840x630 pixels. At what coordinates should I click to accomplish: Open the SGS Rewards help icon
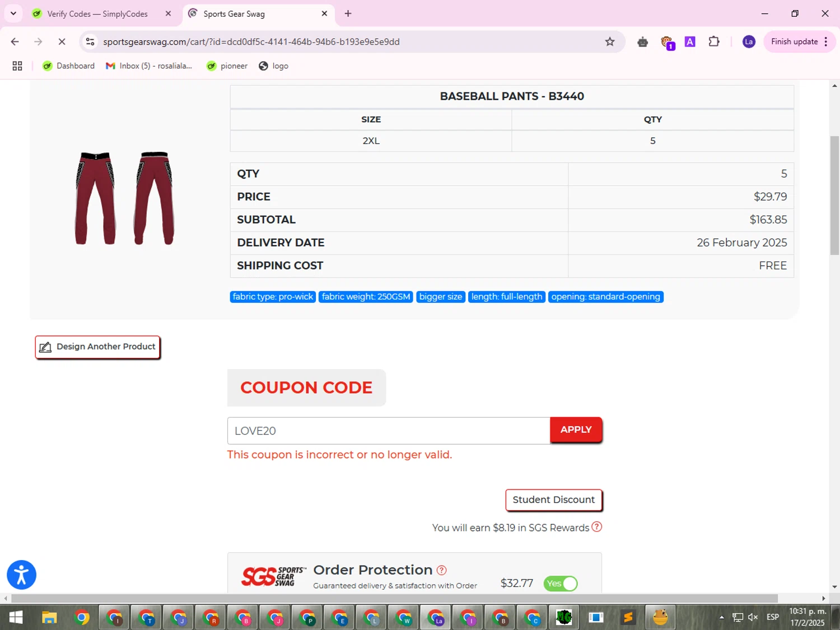tap(597, 527)
